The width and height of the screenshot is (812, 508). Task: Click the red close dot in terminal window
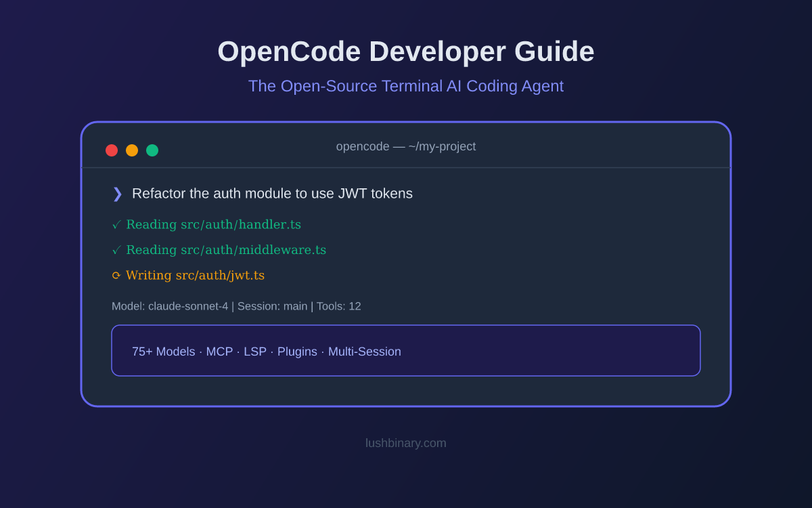click(112, 150)
